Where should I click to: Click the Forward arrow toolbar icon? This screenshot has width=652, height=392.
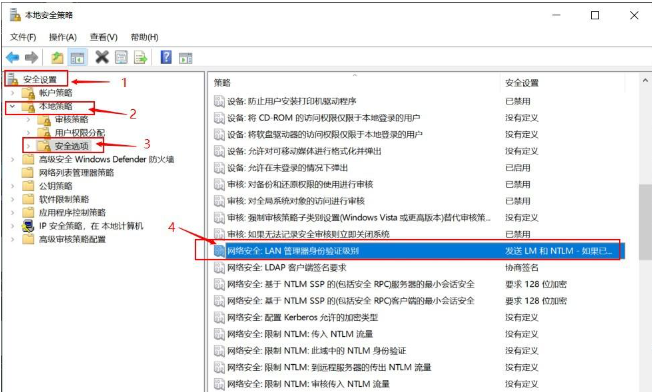(32, 57)
